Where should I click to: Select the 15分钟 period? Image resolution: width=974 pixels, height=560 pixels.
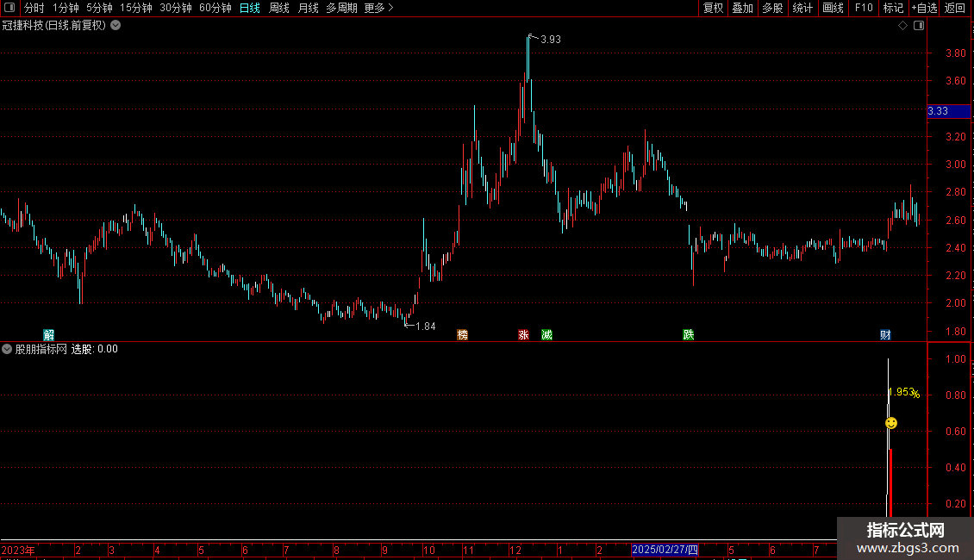(x=136, y=8)
